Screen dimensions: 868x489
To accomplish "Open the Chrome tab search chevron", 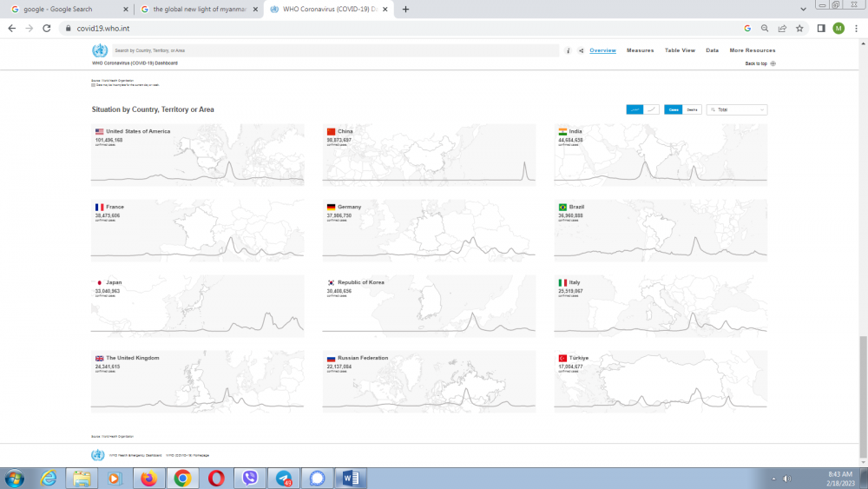I will (803, 9).
